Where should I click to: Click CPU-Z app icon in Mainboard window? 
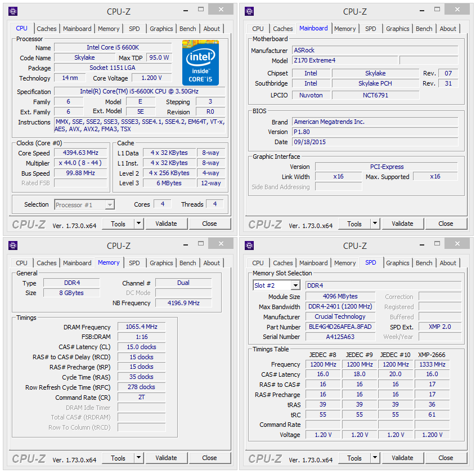[249, 12]
